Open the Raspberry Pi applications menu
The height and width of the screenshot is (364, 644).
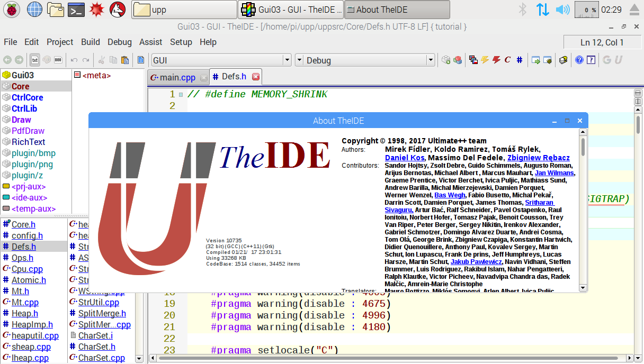coord(11,9)
